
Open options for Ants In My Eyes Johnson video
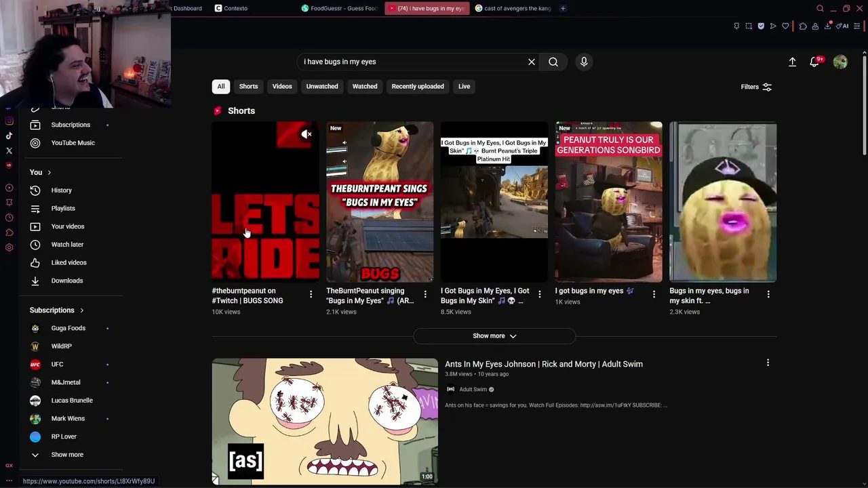(x=768, y=363)
